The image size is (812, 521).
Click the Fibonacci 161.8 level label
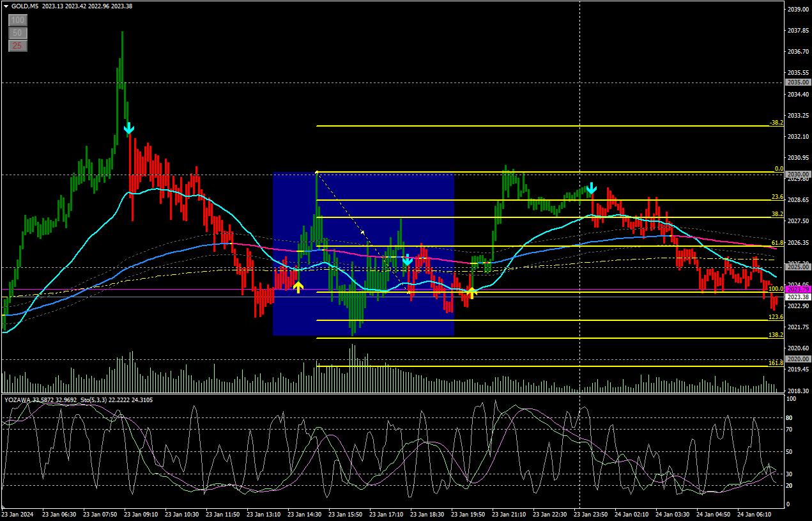coord(776,362)
